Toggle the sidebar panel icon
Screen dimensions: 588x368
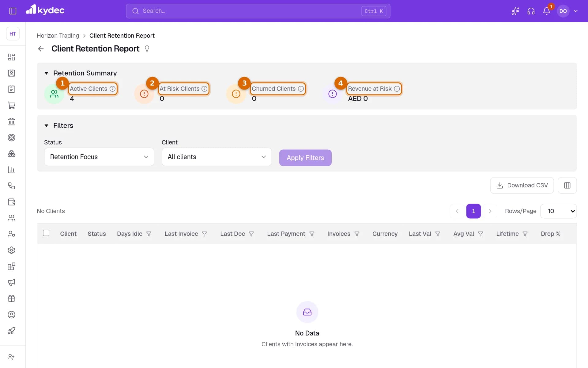pos(13,11)
